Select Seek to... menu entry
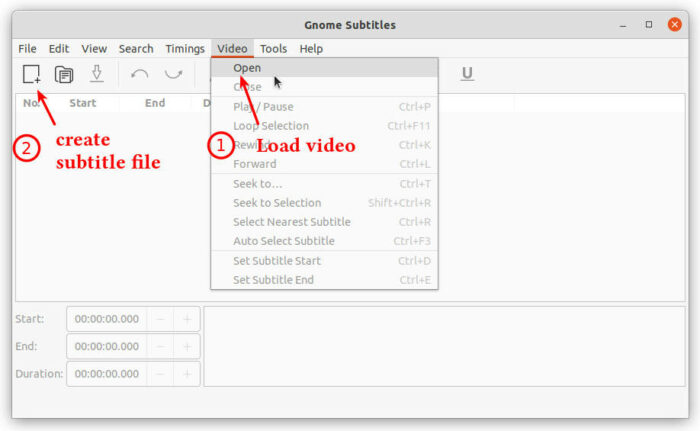This screenshot has height=431, width=700. pyautogui.click(x=324, y=184)
